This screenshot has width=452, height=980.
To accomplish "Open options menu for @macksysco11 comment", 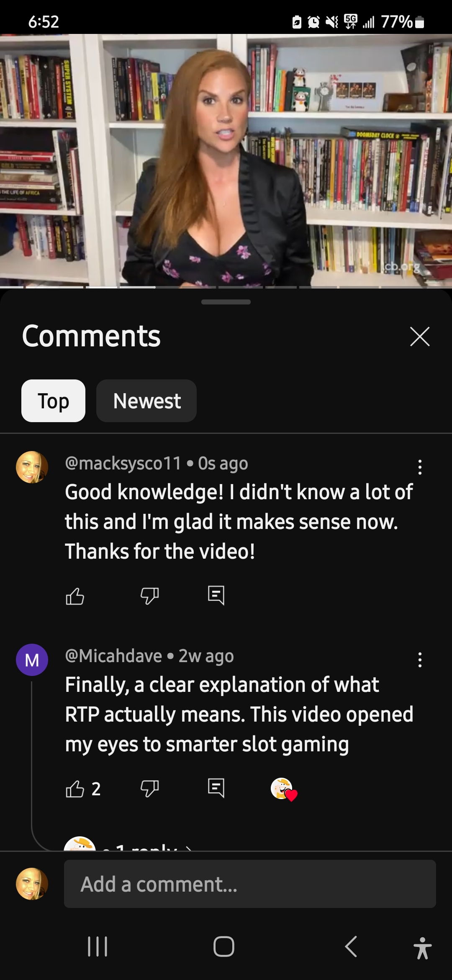I will [x=420, y=467].
